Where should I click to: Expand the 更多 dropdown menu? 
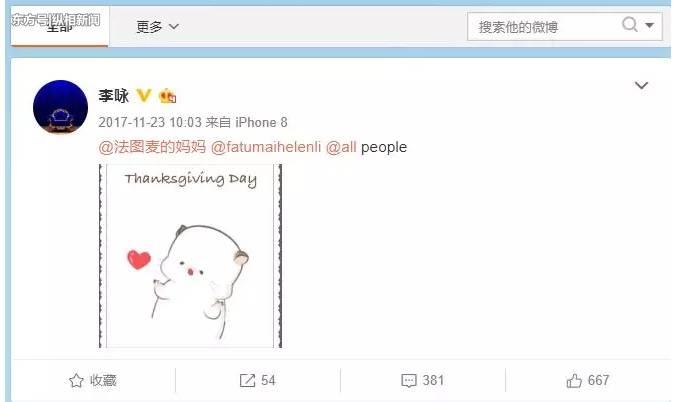pos(157,27)
